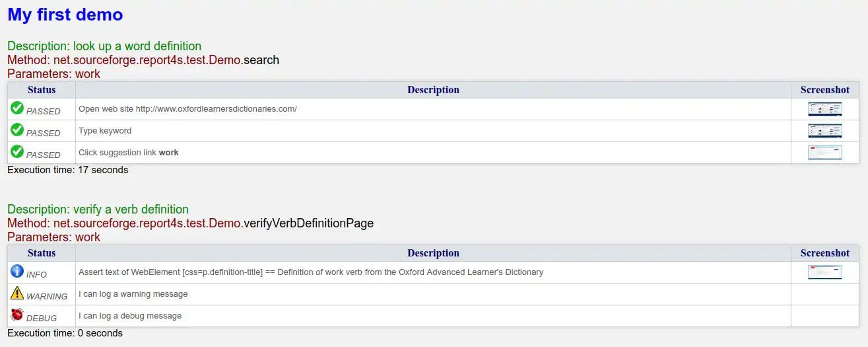868x347 pixels.
Task: Open the screenshot thumbnail for Click suggestion link step
Action: [824, 153]
